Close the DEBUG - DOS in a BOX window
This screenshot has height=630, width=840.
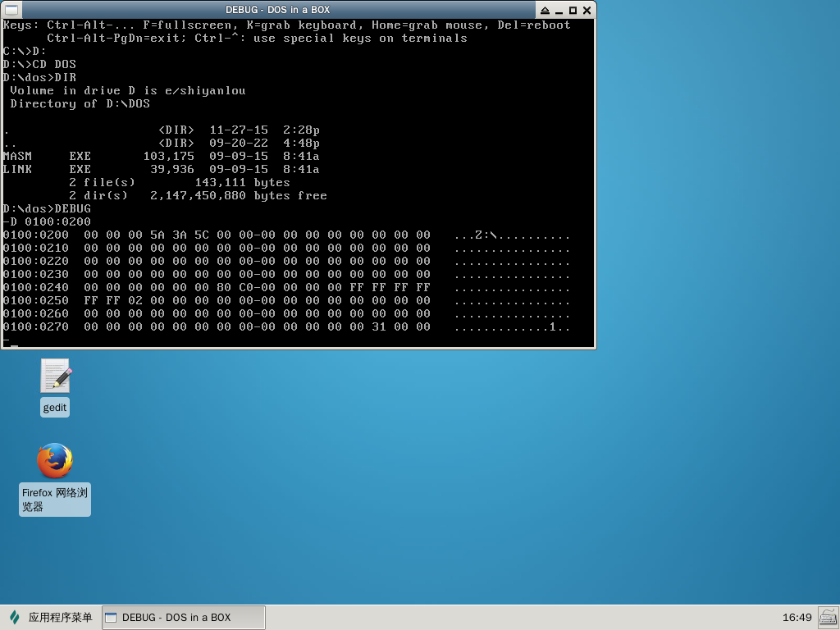tap(587, 10)
